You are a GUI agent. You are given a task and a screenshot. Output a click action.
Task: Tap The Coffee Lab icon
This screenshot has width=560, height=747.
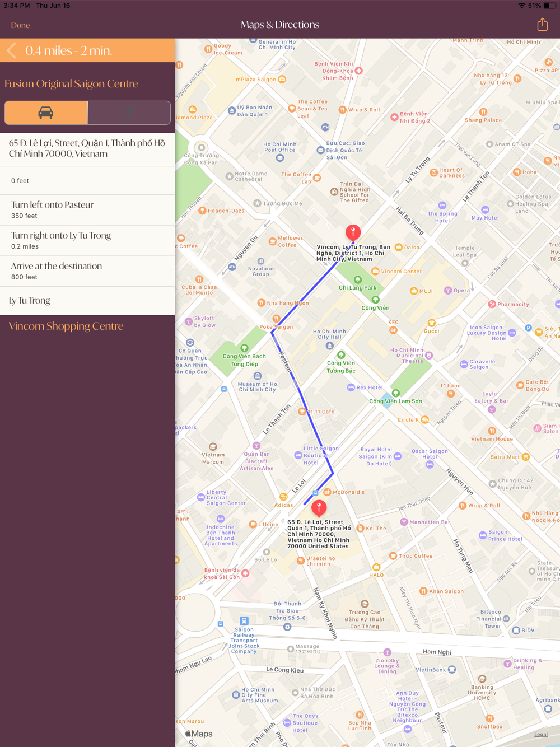click(x=317, y=178)
